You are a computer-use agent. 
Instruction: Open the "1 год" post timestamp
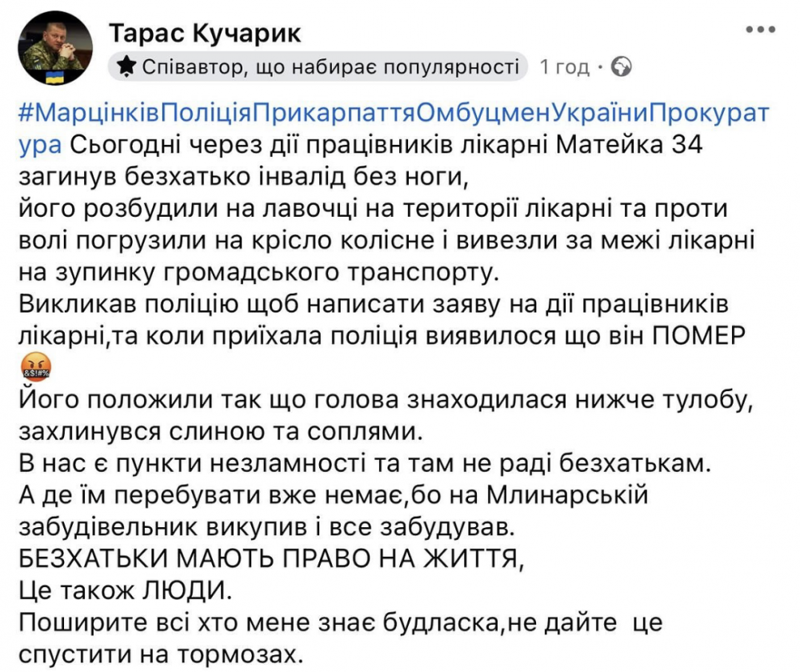564,67
